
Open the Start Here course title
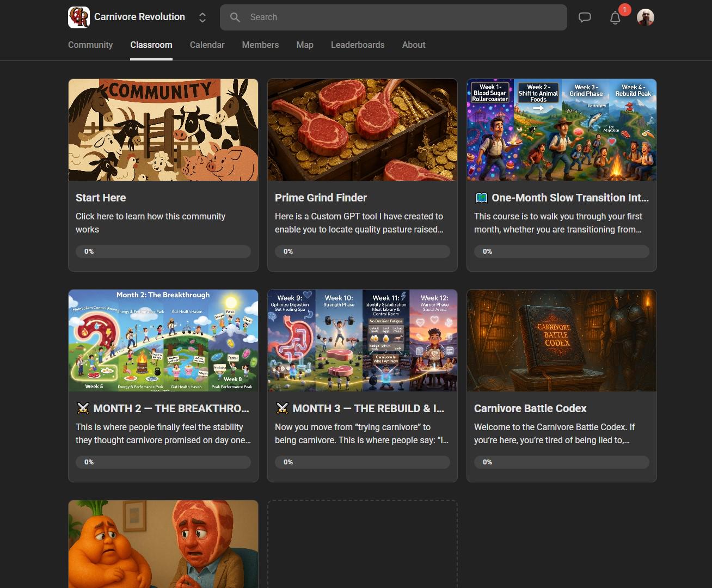[101, 198]
